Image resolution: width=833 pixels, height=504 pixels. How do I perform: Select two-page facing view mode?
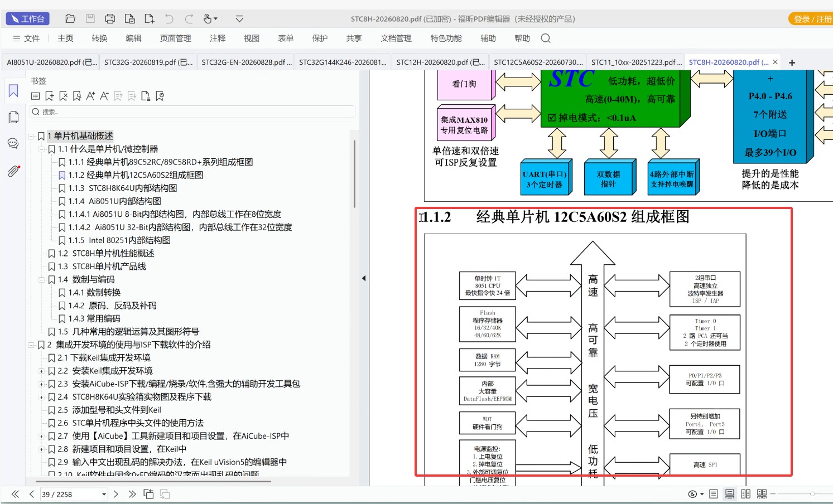click(x=745, y=494)
